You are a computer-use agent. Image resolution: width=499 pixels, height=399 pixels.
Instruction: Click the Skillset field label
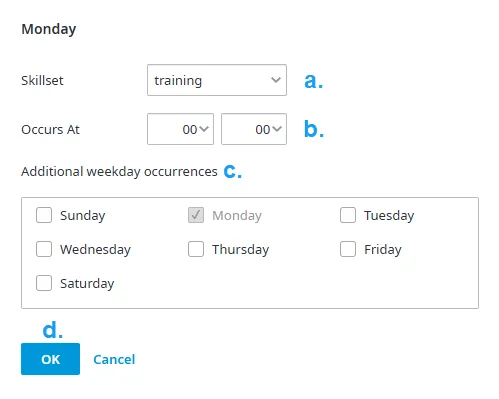[42, 80]
